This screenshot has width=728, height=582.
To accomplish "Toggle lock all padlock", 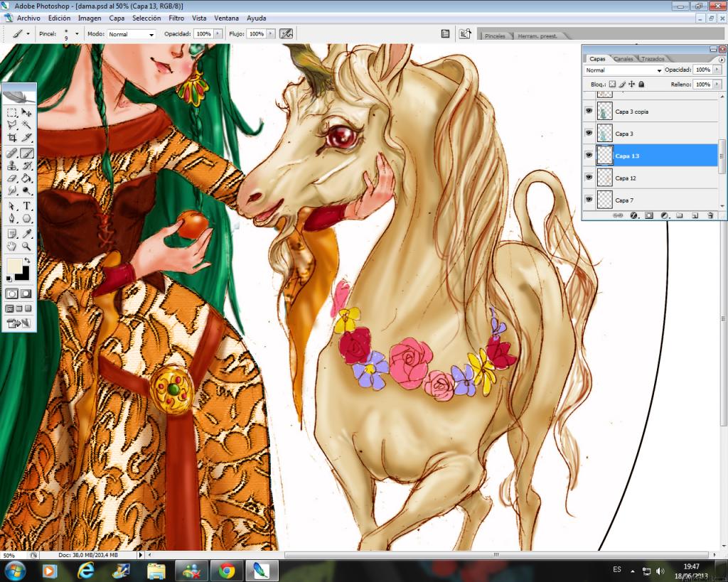I will point(641,84).
